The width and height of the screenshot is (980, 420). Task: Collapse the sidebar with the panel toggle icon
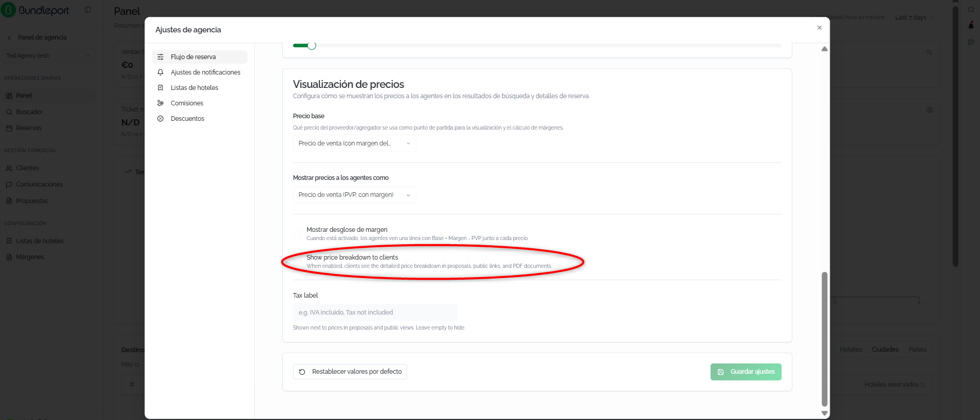pyautogui.click(x=88, y=10)
